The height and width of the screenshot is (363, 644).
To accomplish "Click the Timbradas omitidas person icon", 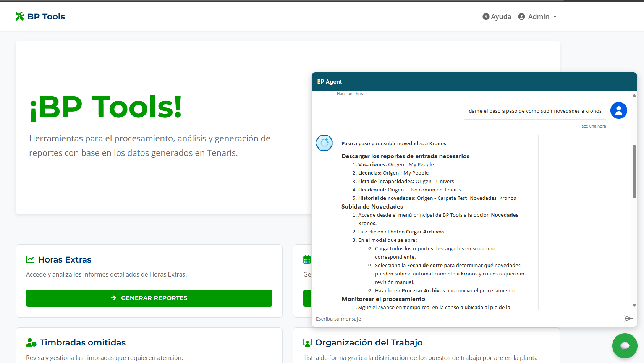I will click(x=31, y=342).
